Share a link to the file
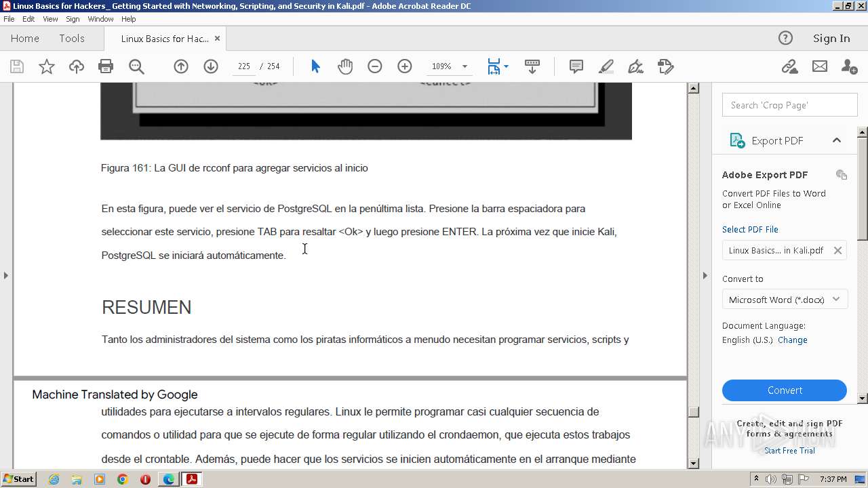 pyautogui.click(x=789, y=66)
